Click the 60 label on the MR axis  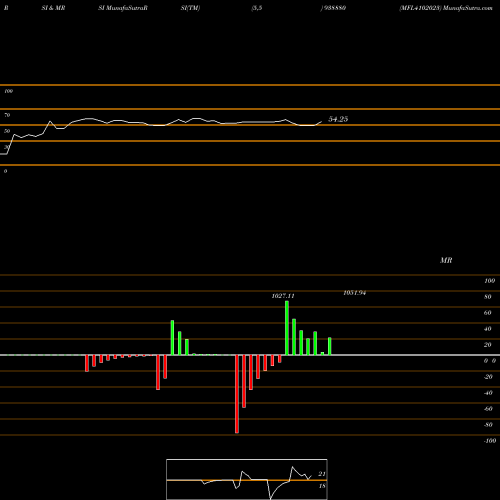pos(488,313)
